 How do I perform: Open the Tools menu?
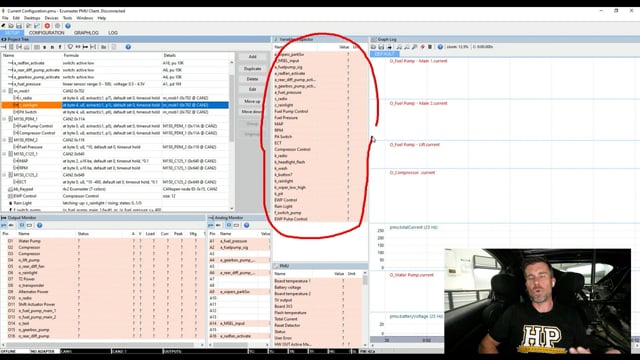coord(67,18)
